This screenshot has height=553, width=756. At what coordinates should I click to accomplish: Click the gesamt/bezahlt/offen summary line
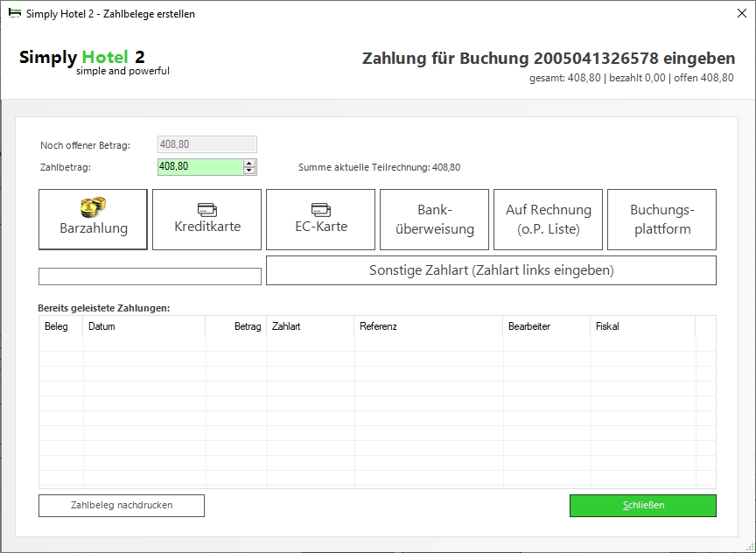(x=632, y=78)
